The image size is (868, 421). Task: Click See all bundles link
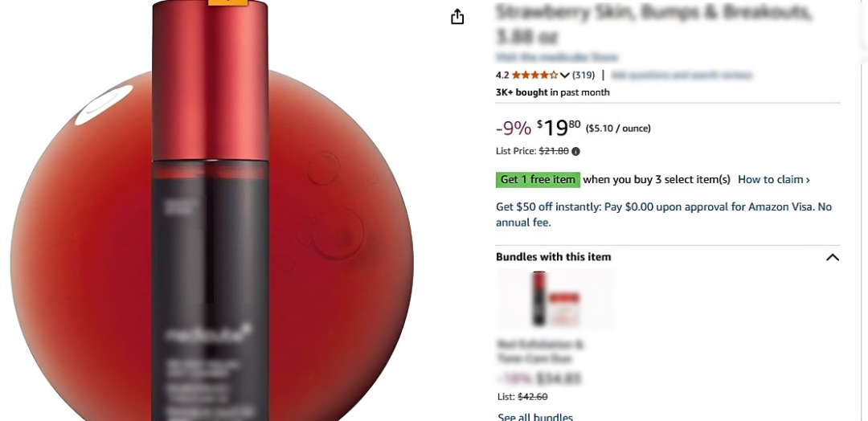pyautogui.click(x=534, y=416)
